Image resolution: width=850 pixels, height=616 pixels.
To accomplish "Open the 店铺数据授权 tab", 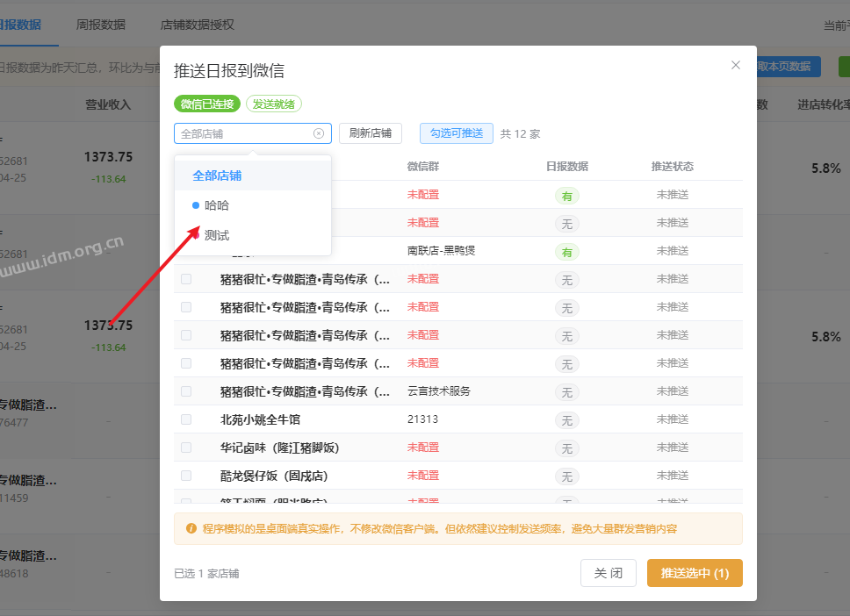I will point(198,25).
